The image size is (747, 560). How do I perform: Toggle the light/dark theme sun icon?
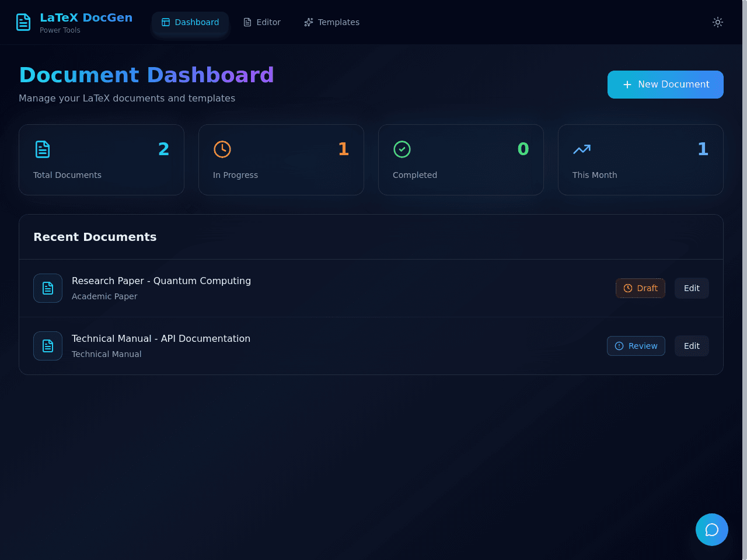[718, 22]
